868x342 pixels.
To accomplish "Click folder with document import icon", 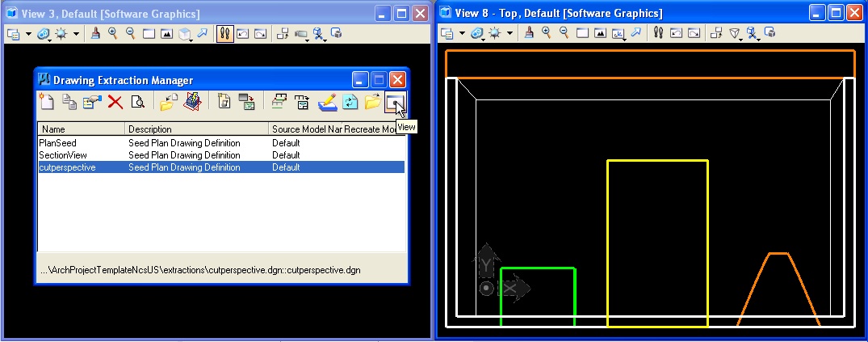I will [168, 101].
